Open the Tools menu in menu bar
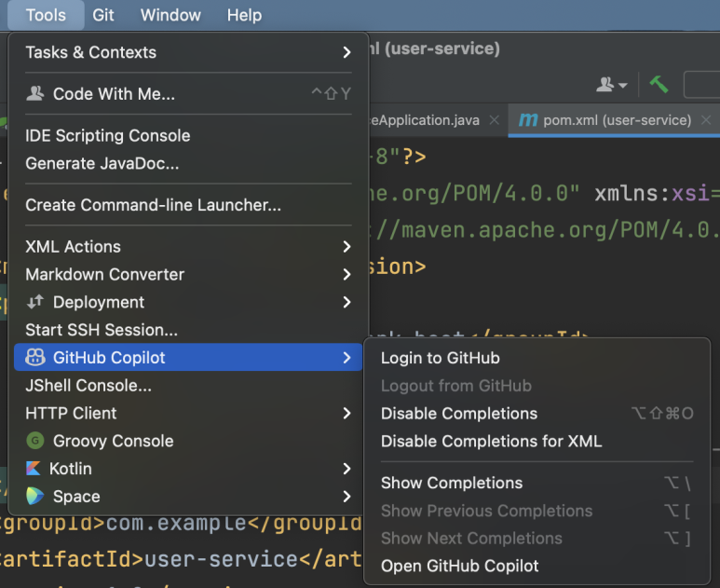 point(46,15)
